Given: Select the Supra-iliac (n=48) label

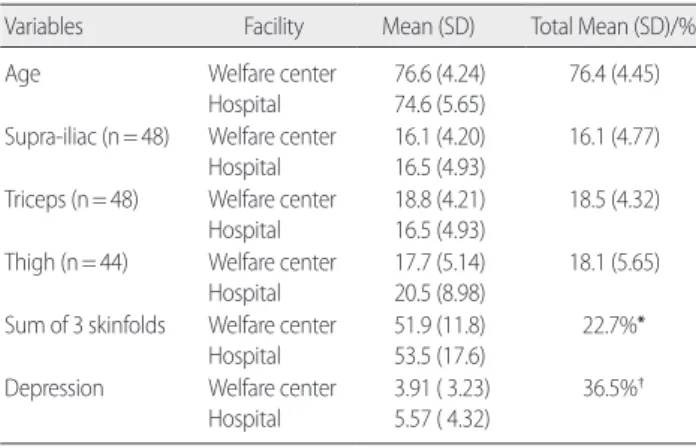Looking at the screenshot, I should coord(87,137).
